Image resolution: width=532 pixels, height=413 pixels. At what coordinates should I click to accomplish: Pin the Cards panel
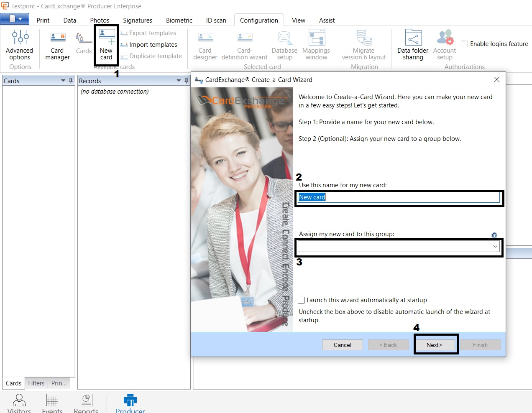[71, 81]
